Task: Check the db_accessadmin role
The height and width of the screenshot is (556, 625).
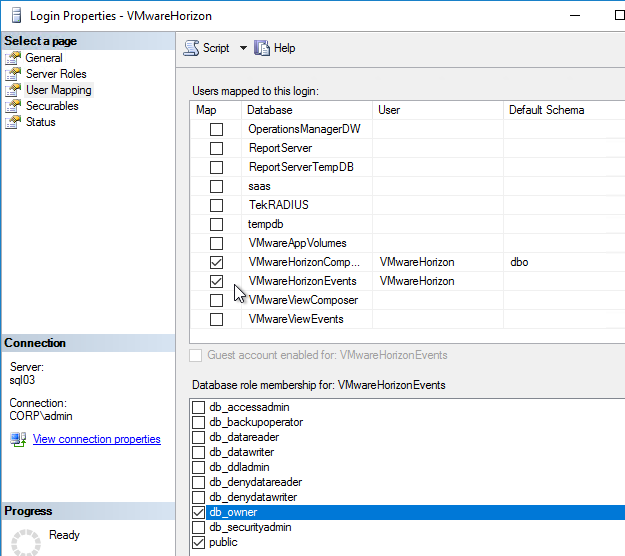Action: click(199, 407)
